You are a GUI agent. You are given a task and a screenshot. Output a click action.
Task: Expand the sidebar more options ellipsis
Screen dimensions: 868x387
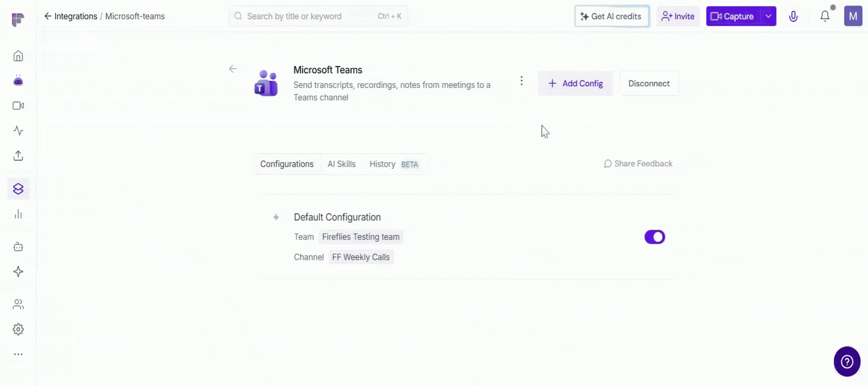point(18,354)
